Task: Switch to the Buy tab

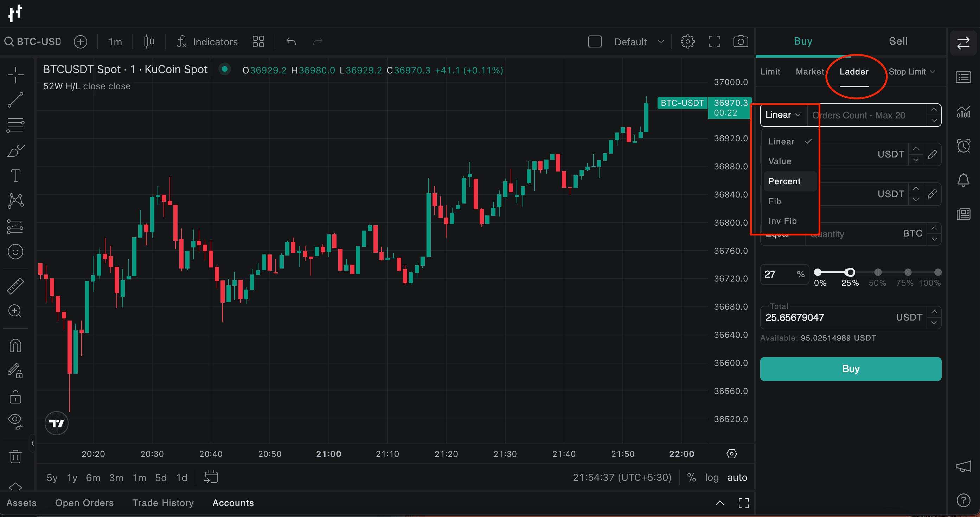Action: [803, 41]
